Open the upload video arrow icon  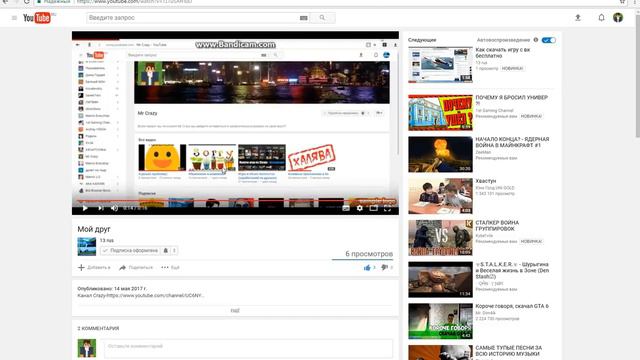(x=578, y=18)
